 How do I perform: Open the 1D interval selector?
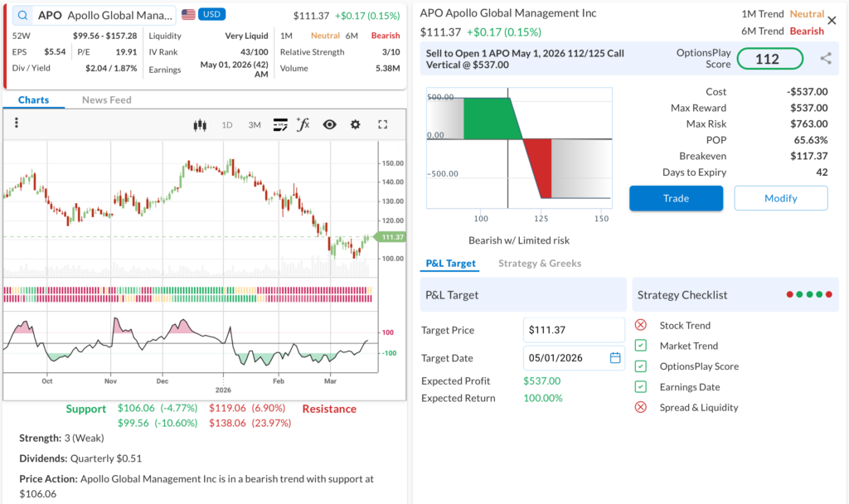tap(227, 125)
